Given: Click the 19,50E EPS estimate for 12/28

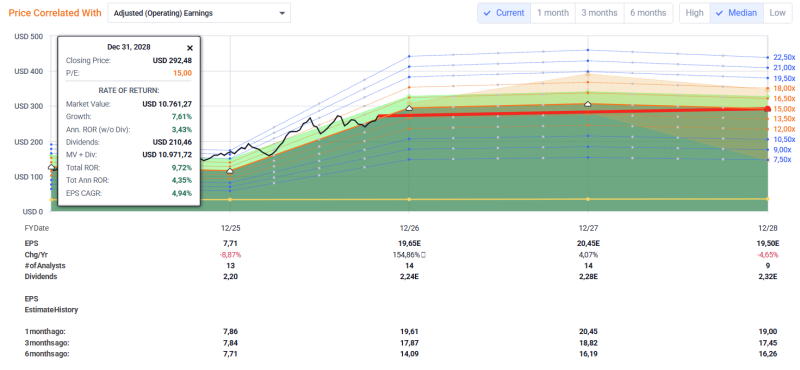Looking at the screenshot, I should pyautogui.click(x=767, y=243).
